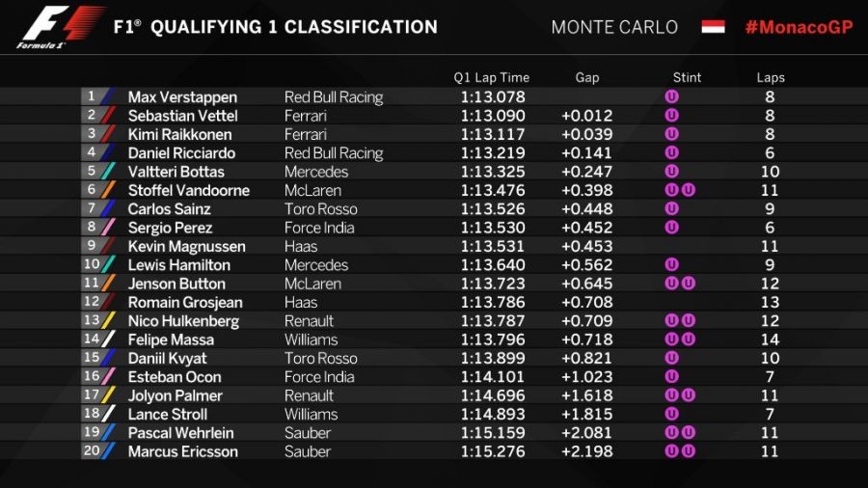The image size is (868, 488).
Task: Select driver name Daniel Ricciardo
Action: click(182, 153)
